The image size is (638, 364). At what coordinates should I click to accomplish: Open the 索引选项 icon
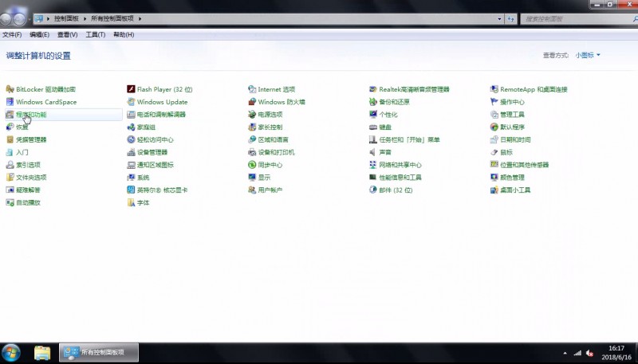pos(10,165)
